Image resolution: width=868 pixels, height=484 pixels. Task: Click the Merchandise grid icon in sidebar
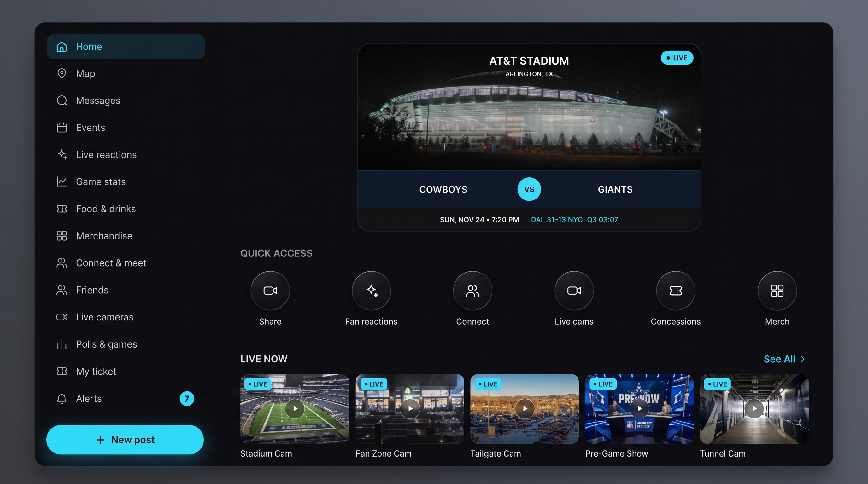(62, 236)
